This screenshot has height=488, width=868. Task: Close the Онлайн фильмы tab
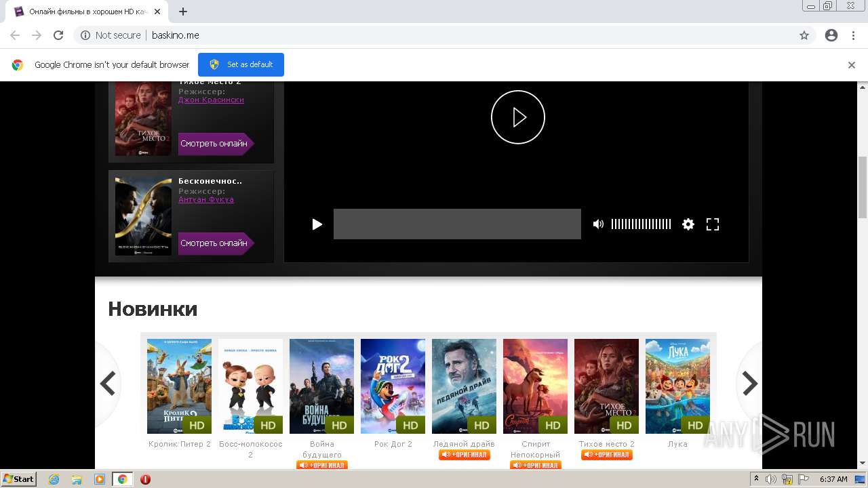[158, 12]
